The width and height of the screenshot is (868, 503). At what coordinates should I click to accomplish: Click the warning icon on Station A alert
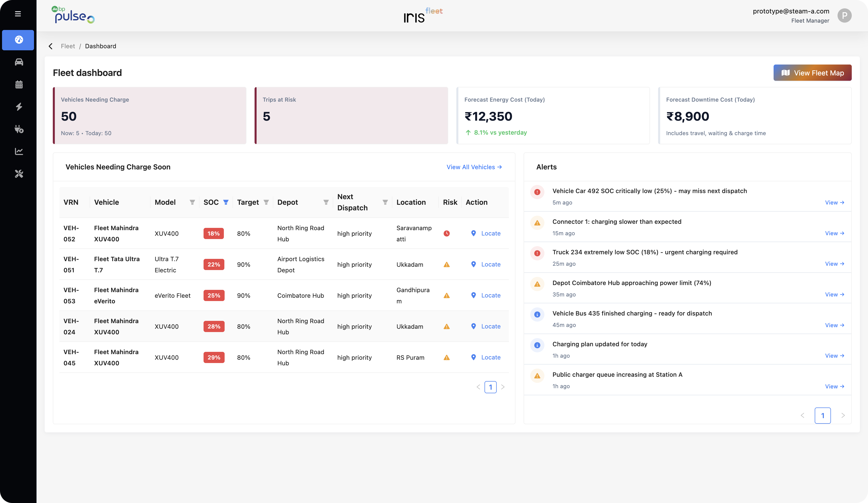pyautogui.click(x=537, y=376)
